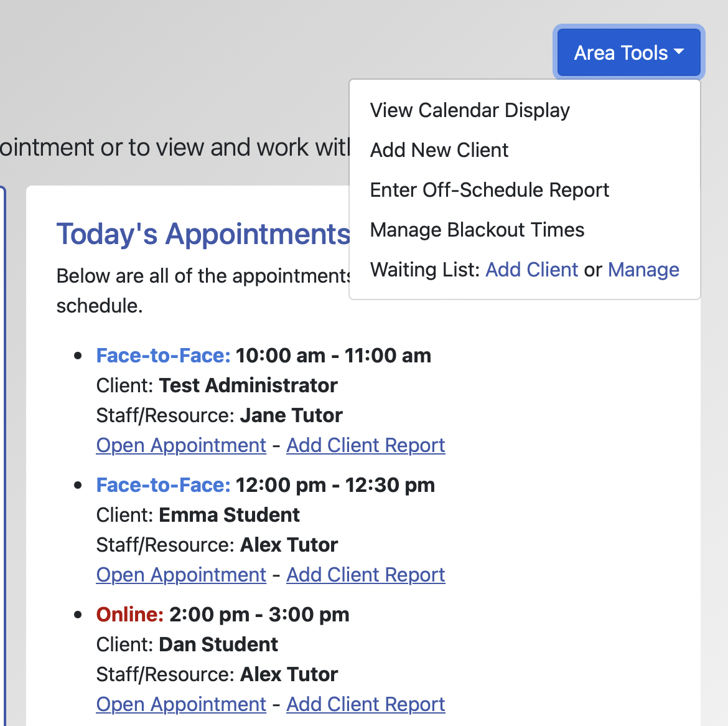This screenshot has width=728, height=726.
Task: Add Client Report for Emma Student
Action: pyautogui.click(x=366, y=575)
